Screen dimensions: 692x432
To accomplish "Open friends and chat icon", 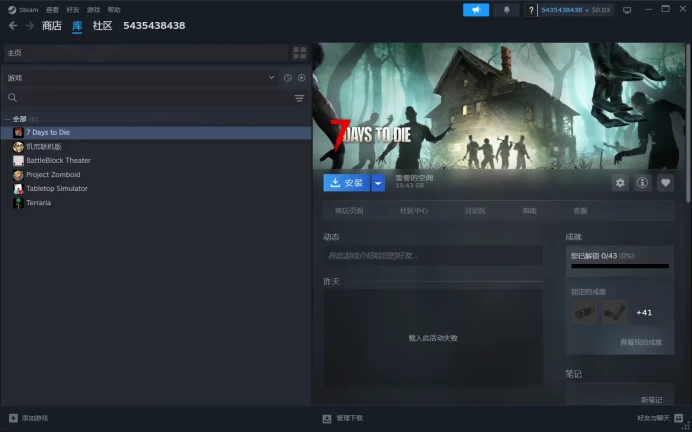I will point(679,418).
